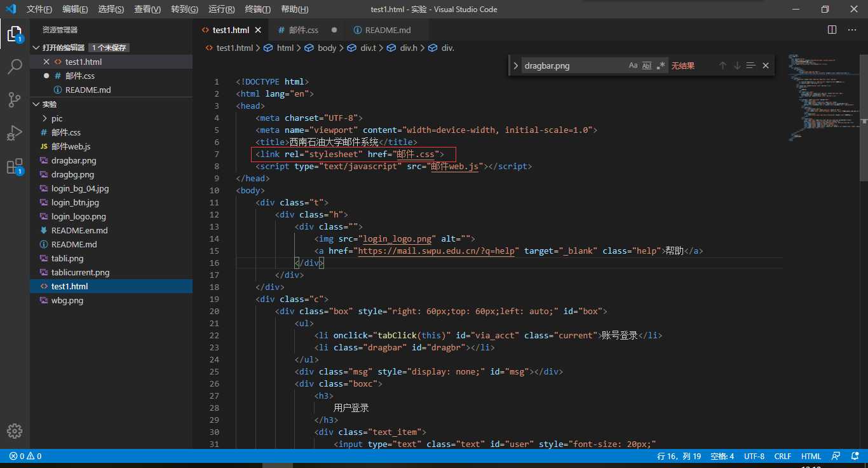This screenshot has height=468, width=868.
Task: Collapse the 实验 folder section
Action: (x=37, y=104)
